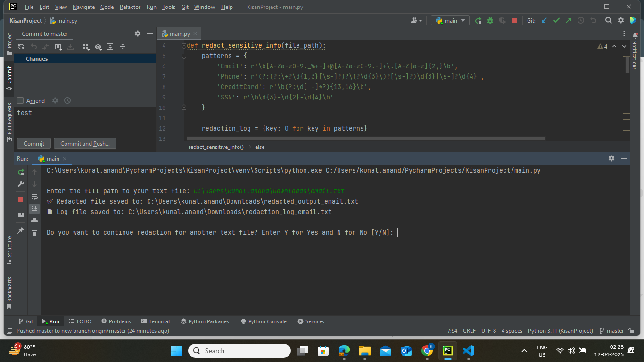Open IDE settings gear in top toolbar
The width and height of the screenshot is (644, 362).
[x=621, y=20]
